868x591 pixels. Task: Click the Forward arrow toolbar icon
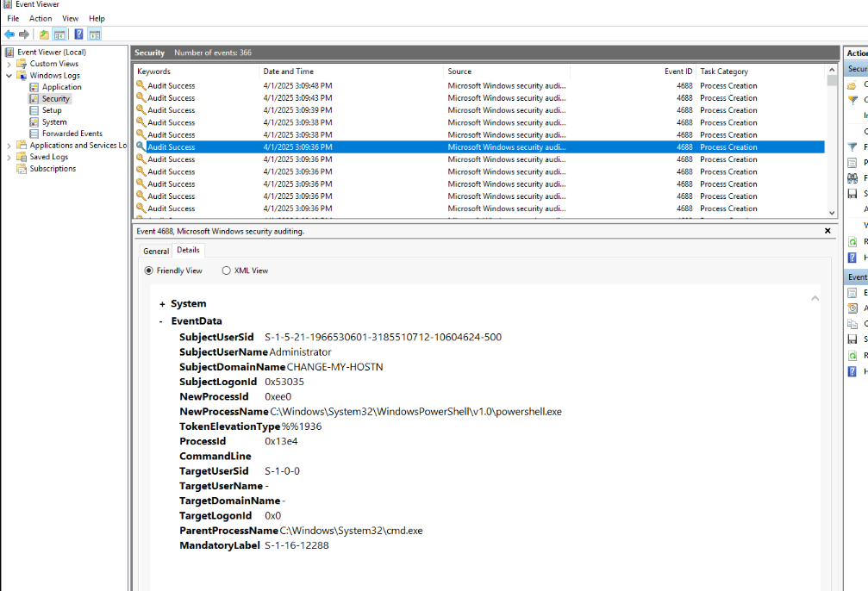[x=24, y=34]
